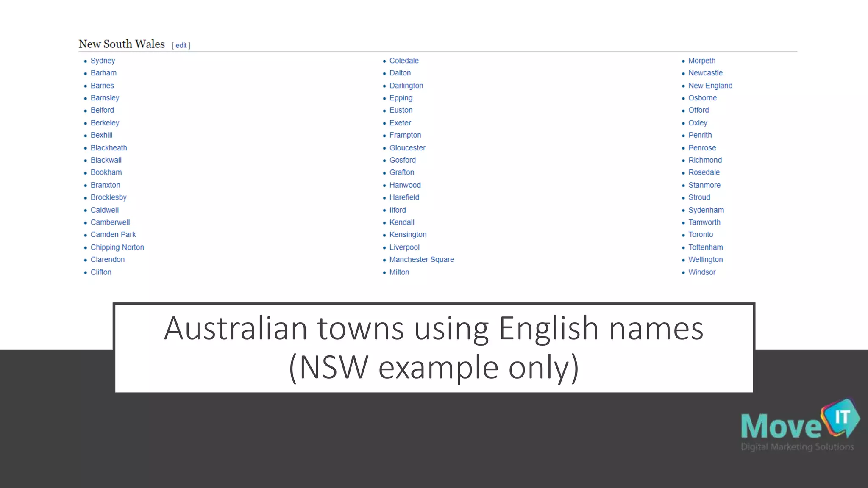
Task: Click the Gloucester link
Action: pyautogui.click(x=407, y=148)
